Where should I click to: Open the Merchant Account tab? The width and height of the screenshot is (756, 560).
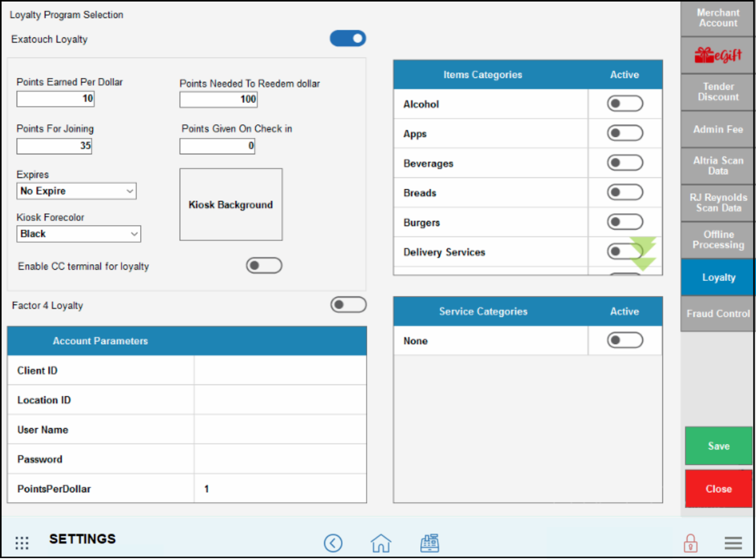tap(718, 18)
